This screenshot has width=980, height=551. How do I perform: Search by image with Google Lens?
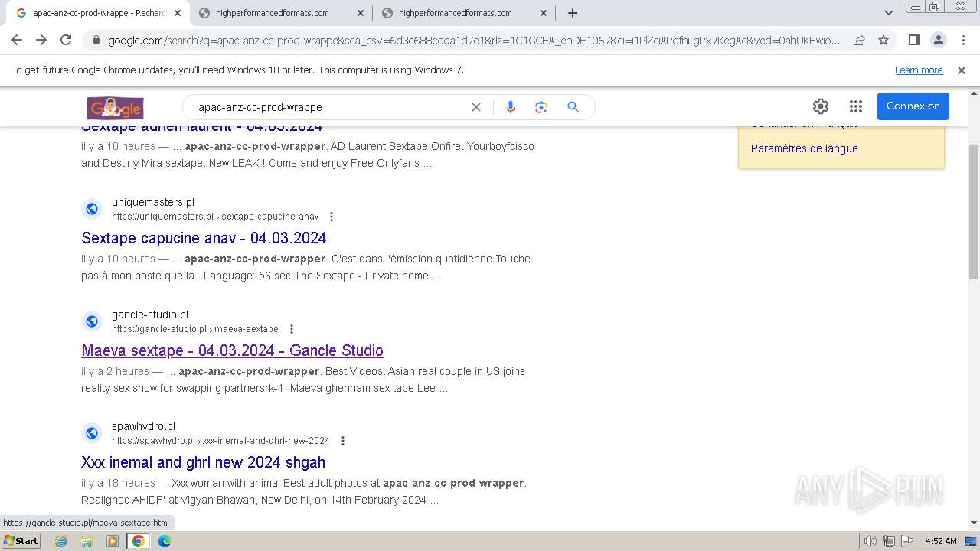pos(541,107)
